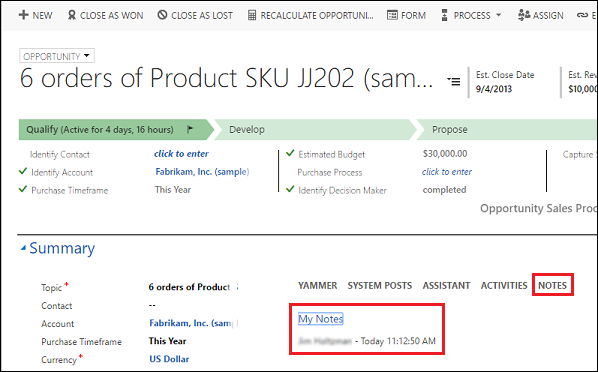
Task: Click the Estimated Budget value $30,000.00
Action: 445,154
